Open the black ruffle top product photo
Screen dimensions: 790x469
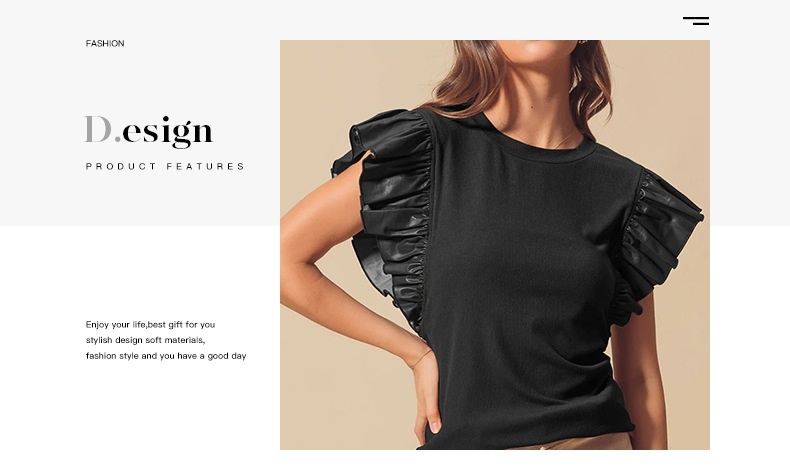click(x=495, y=245)
